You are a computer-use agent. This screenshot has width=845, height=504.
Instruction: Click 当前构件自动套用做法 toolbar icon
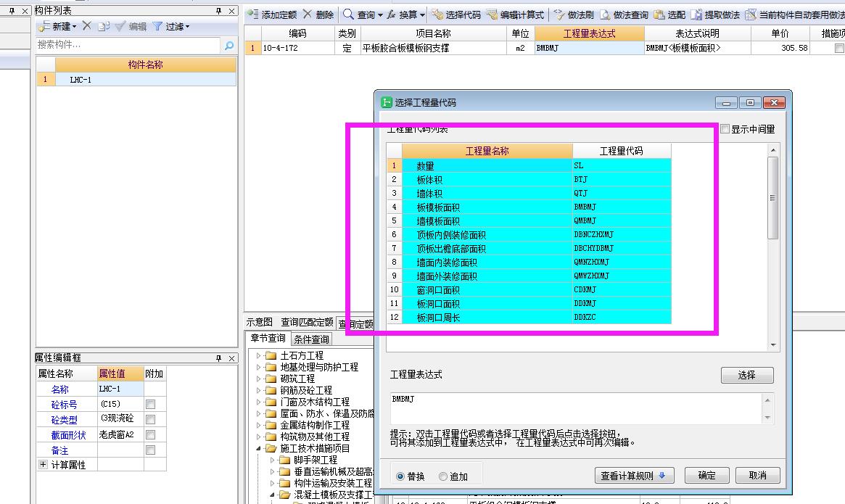pyautogui.click(x=751, y=15)
